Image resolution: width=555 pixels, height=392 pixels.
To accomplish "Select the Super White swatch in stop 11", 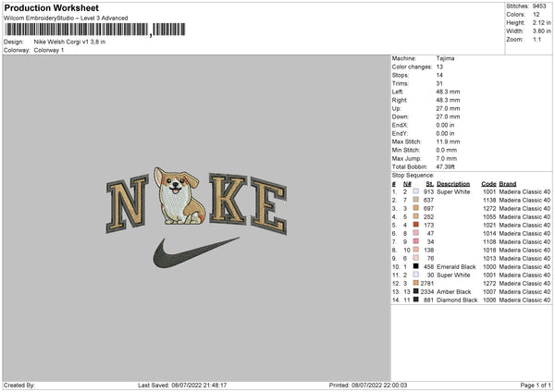I will (416, 275).
